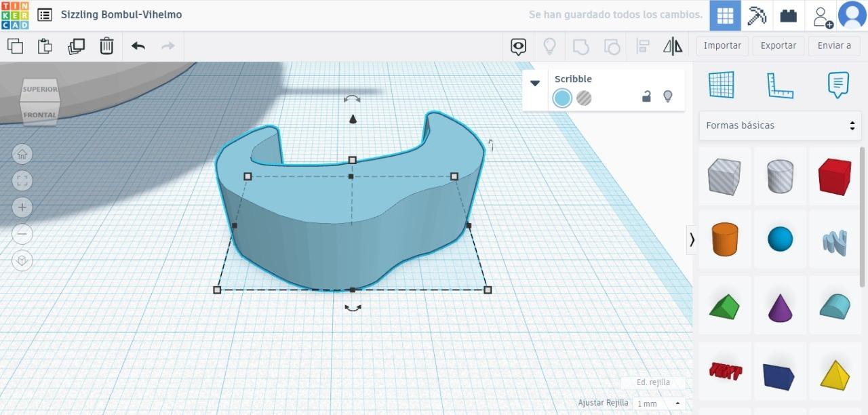Toggle show all lightbulb icon in toolbar
Image resolution: width=868 pixels, height=415 pixels.
coord(549,46)
